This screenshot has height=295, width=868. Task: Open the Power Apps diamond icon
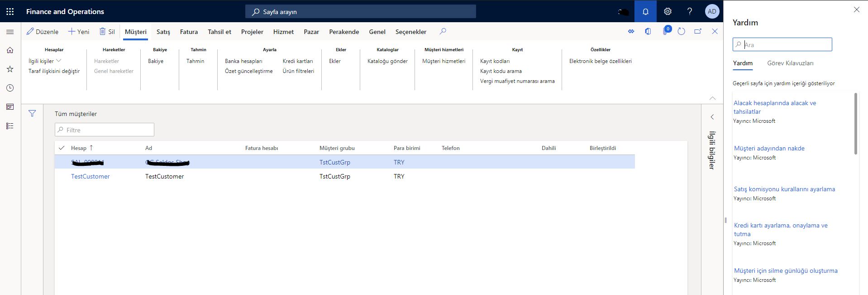click(631, 31)
